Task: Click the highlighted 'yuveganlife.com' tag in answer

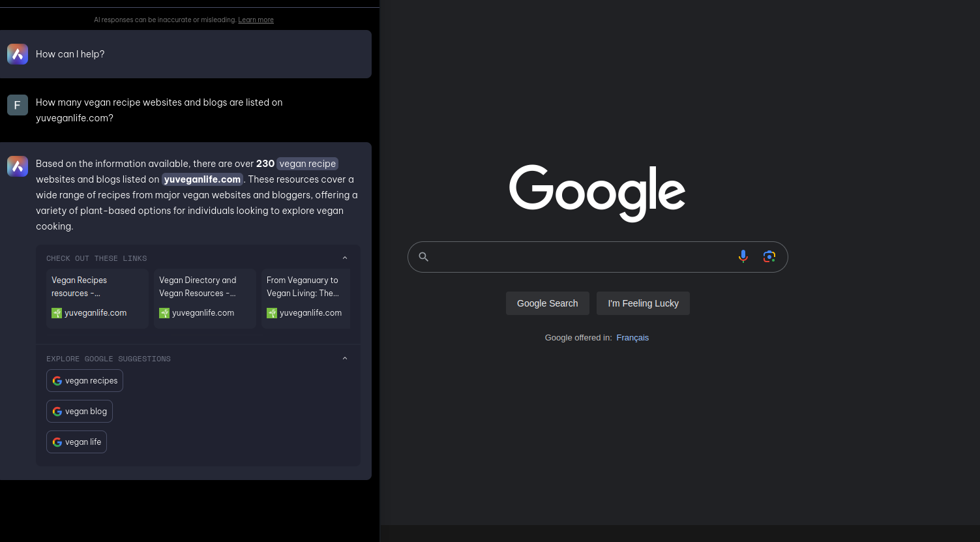Action: coord(202,179)
